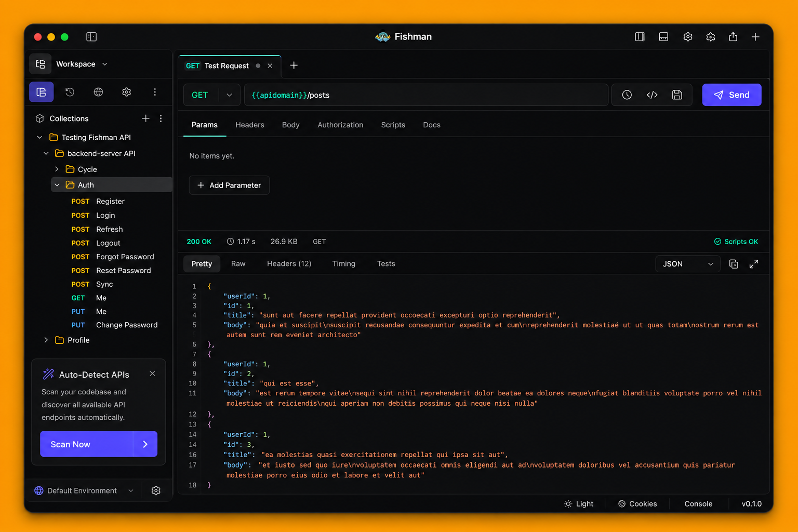Open the Timing response tab
The image size is (798, 532).
(x=344, y=264)
